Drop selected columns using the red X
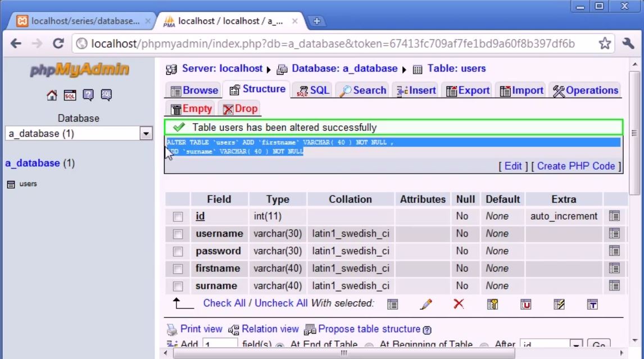The width and height of the screenshot is (644, 359). [458, 303]
